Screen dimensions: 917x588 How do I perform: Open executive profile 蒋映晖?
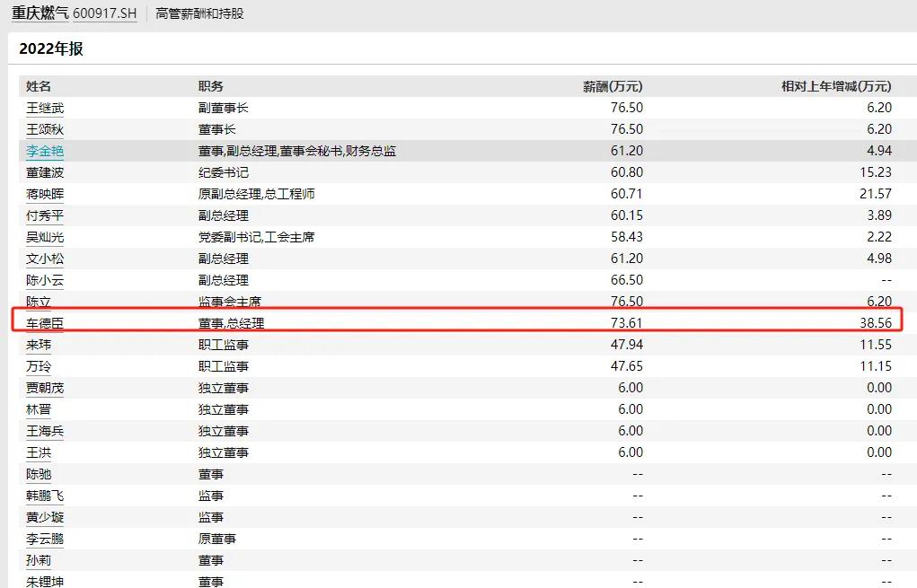[45, 194]
